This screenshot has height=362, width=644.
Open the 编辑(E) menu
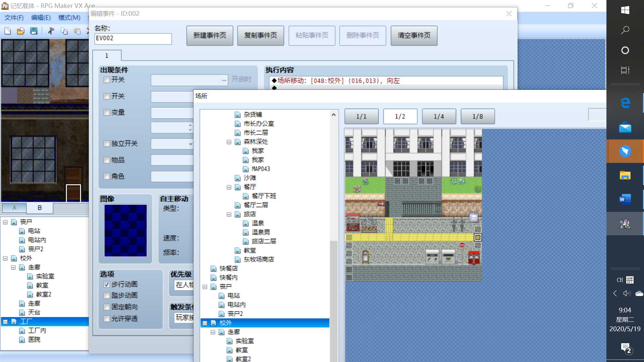coord(41,18)
